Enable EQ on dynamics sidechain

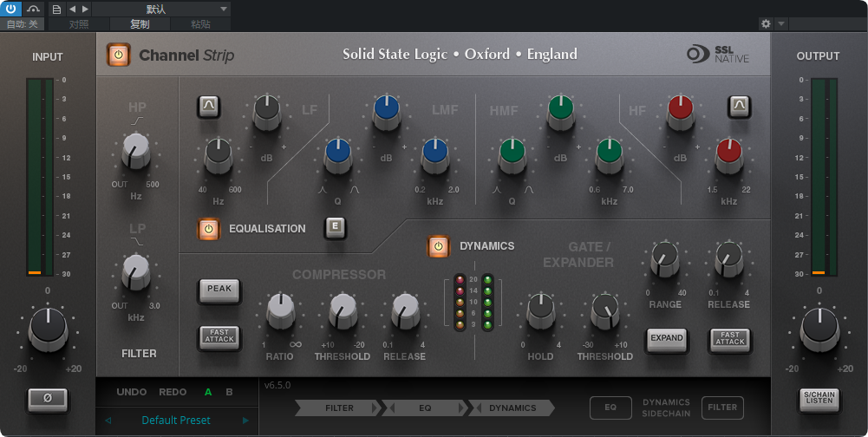pos(610,408)
